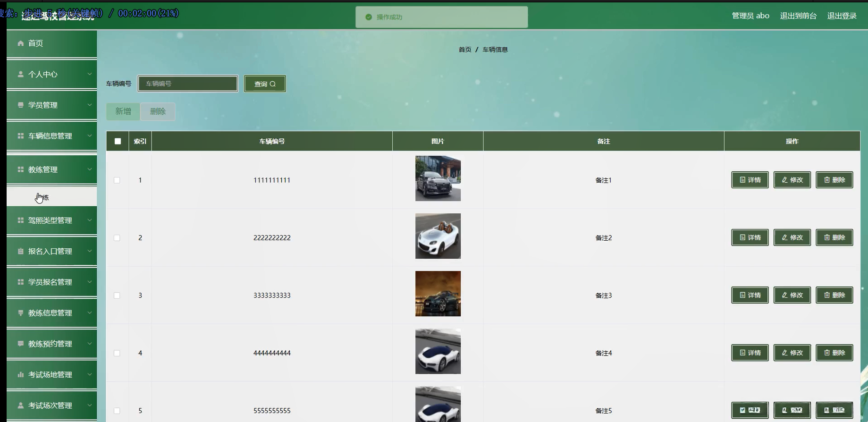
Task: Click the 车辆编号 column header
Action: coord(272,141)
